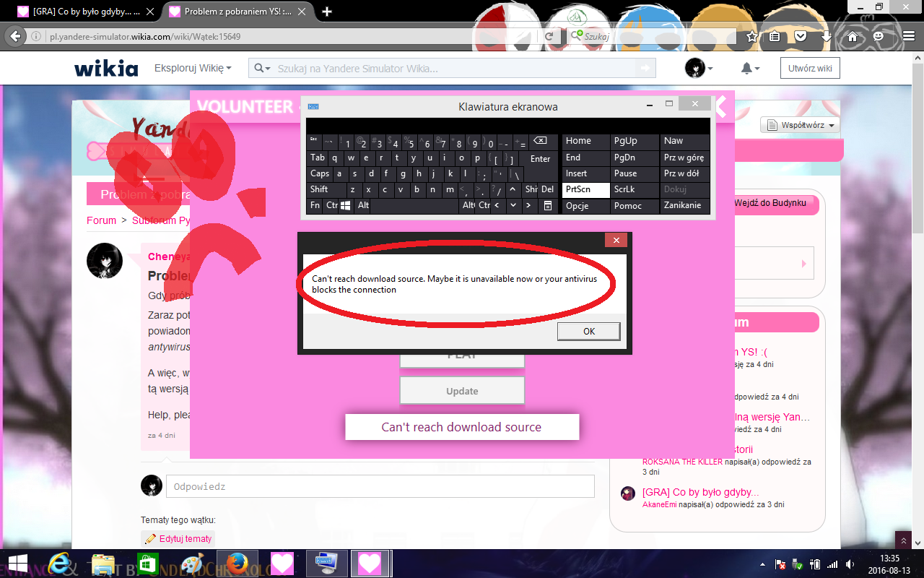The height and width of the screenshot is (578, 924).
Task: Click the Update button in launcher
Action: 462,391
